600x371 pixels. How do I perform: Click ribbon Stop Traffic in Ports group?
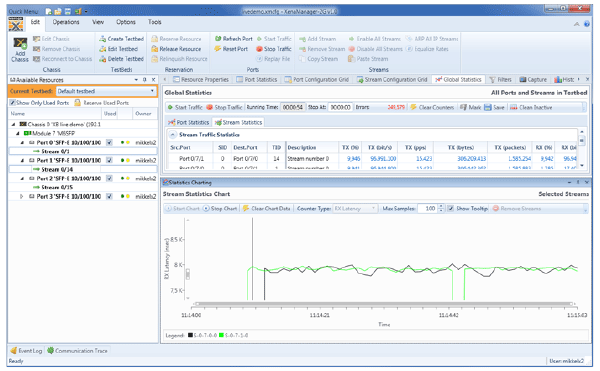click(274, 49)
